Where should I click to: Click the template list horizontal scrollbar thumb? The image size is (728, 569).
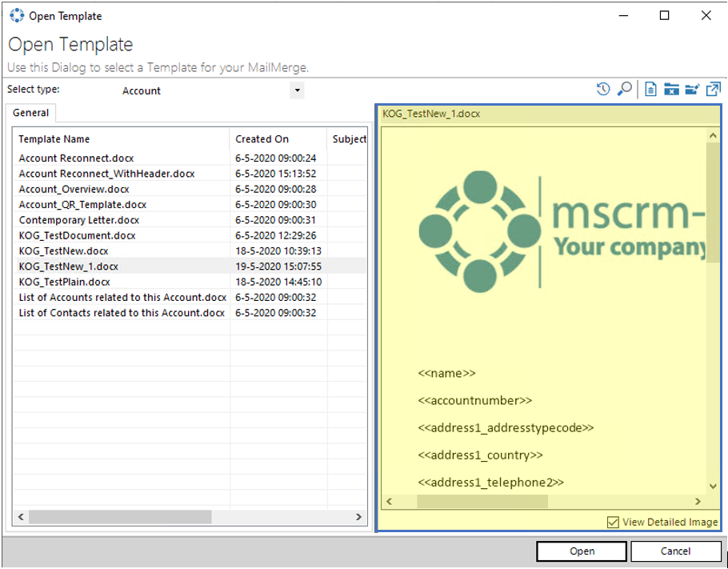point(120,517)
